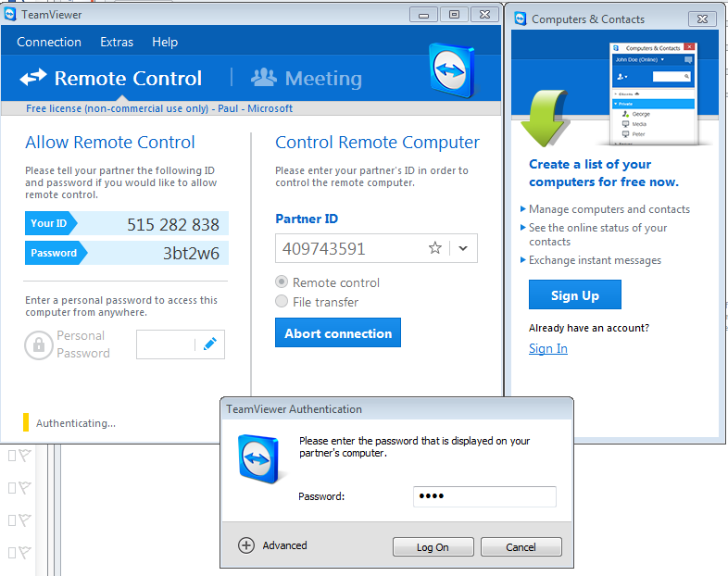Click the large TeamViewer logo in header
The width and height of the screenshot is (728, 576).
click(452, 70)
